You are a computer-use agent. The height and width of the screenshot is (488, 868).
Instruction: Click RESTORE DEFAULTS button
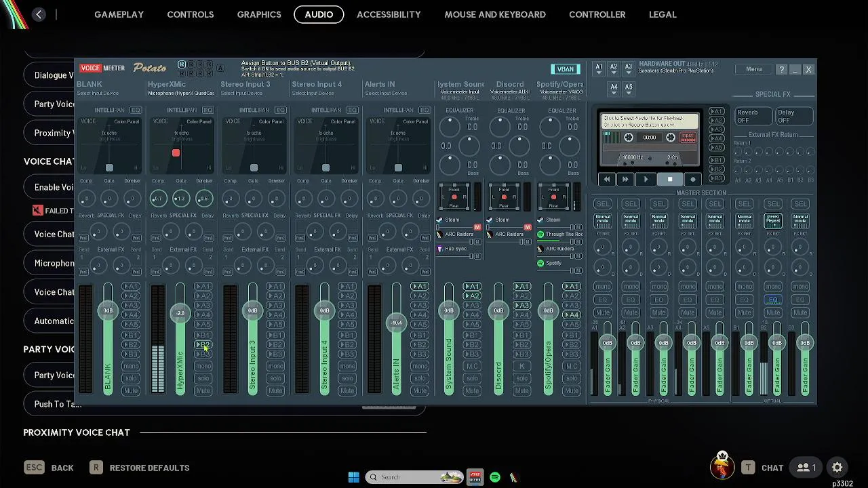click(x=140, y=468)
